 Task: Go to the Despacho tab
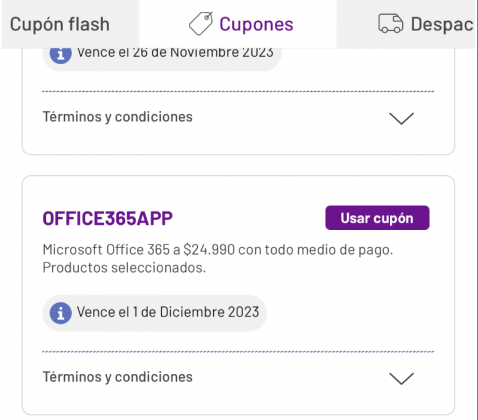pyautogui.click(x=406, y=24)
